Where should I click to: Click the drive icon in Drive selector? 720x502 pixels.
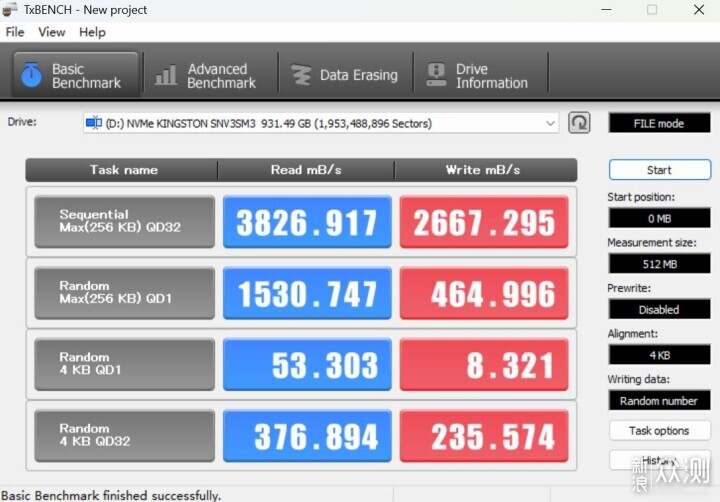click(94, 123)
